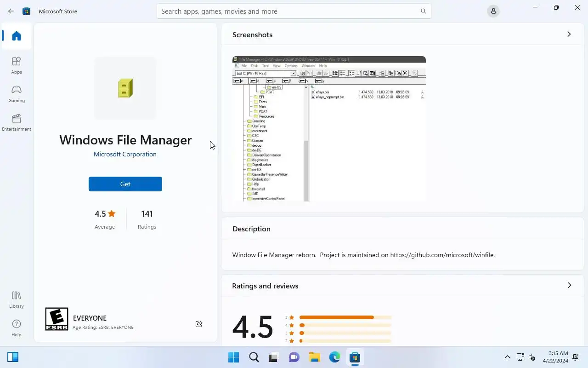Click the EVERYONE age rating label

point(90,318)
